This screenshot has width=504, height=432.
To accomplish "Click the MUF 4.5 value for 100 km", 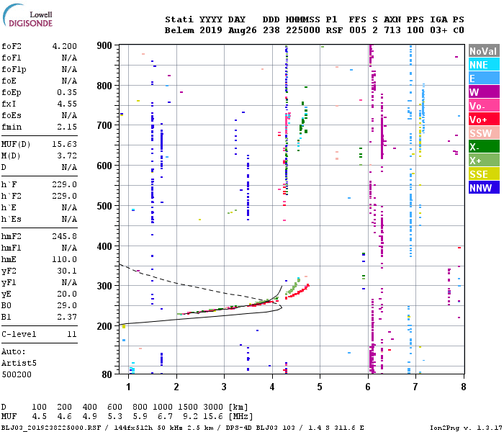I will [39, 417].
